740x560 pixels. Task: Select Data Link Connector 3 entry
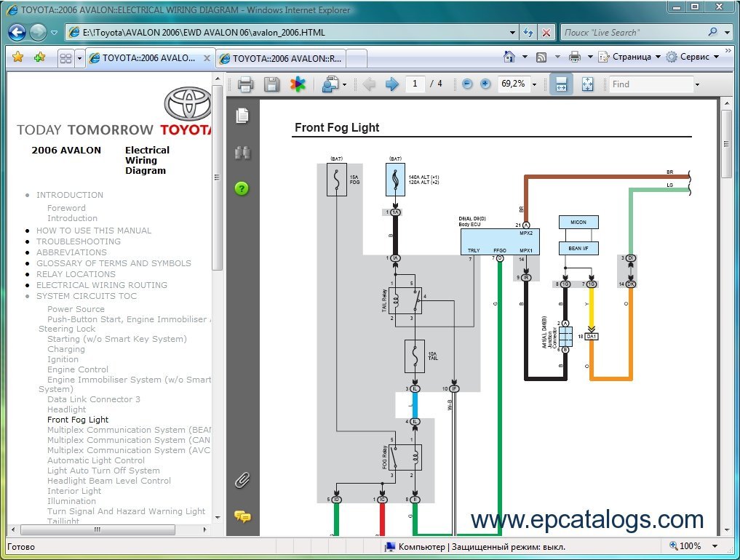[93, 399]
